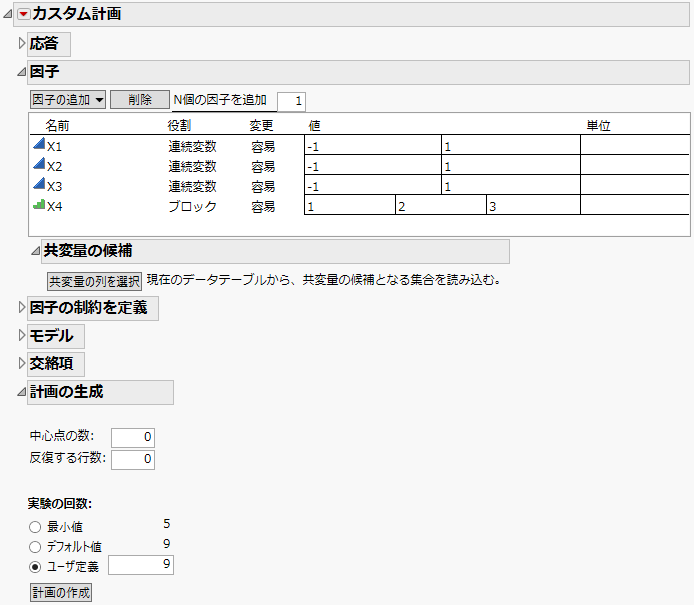This screenshot has height=605, width=694.
Task: Click the factor name X2
Action: click(54, 166)
